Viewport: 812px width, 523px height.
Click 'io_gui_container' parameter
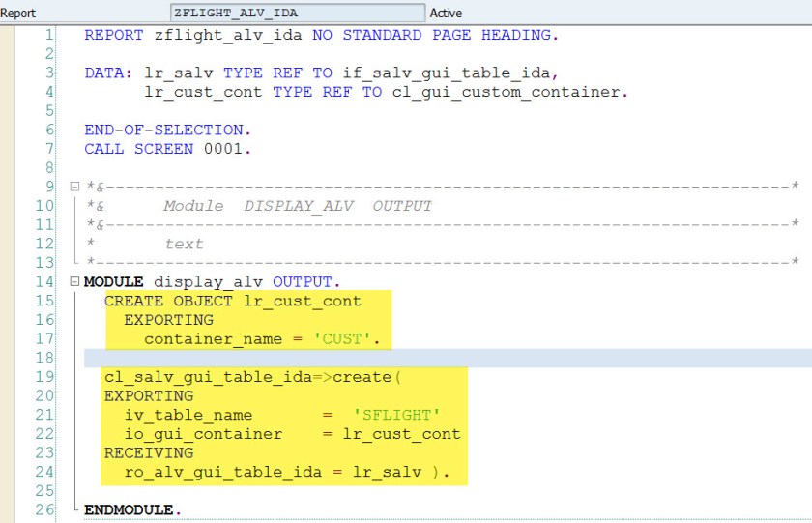point(204,434)
